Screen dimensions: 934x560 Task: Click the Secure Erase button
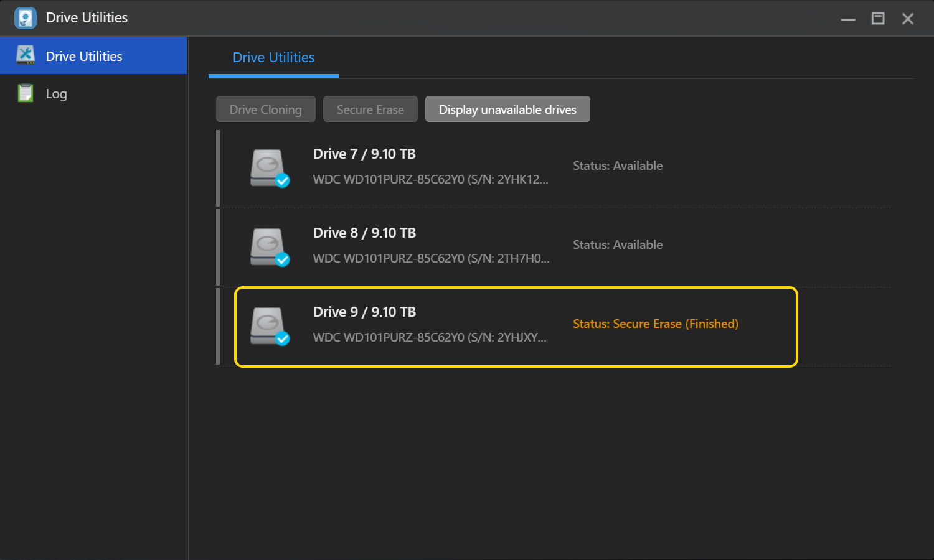tap(370, 109)
